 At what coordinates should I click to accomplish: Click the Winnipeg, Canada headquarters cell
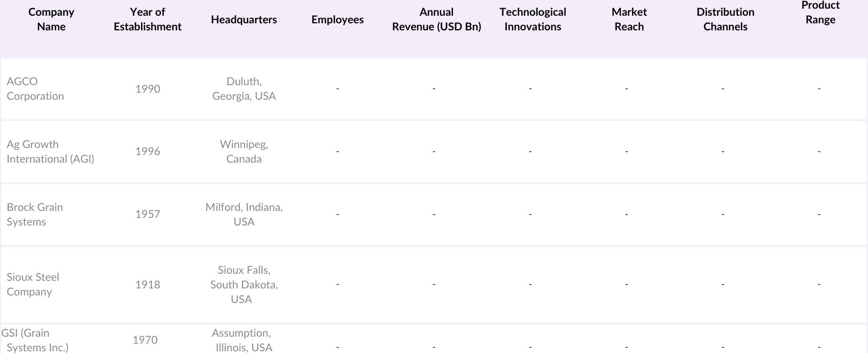click(x=244, y=152)
